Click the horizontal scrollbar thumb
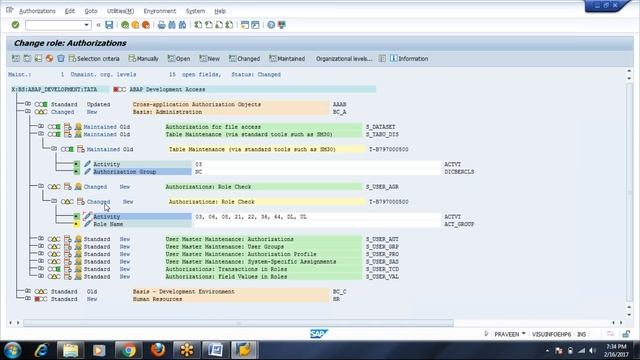 point(238,323)
